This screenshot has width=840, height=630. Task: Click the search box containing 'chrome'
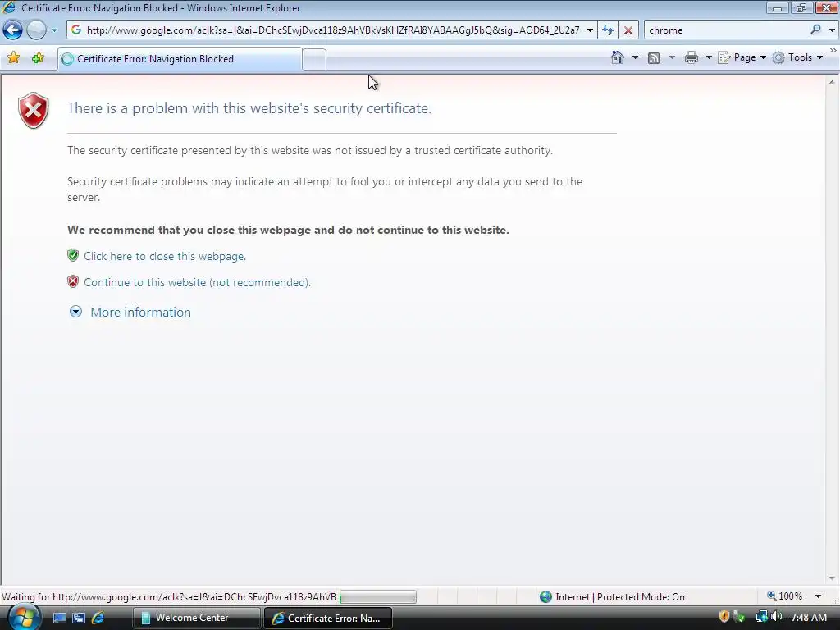(x=726, y=30)
